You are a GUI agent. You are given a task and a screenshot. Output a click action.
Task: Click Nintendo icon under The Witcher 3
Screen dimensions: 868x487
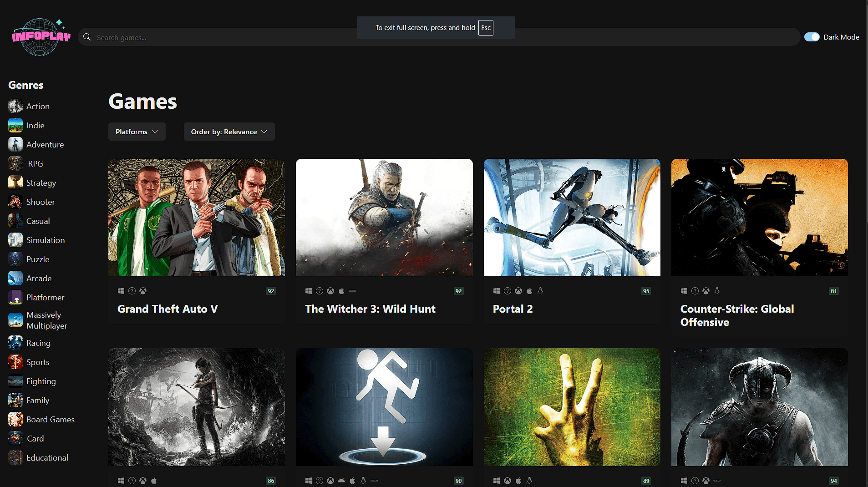coord(352,291)
